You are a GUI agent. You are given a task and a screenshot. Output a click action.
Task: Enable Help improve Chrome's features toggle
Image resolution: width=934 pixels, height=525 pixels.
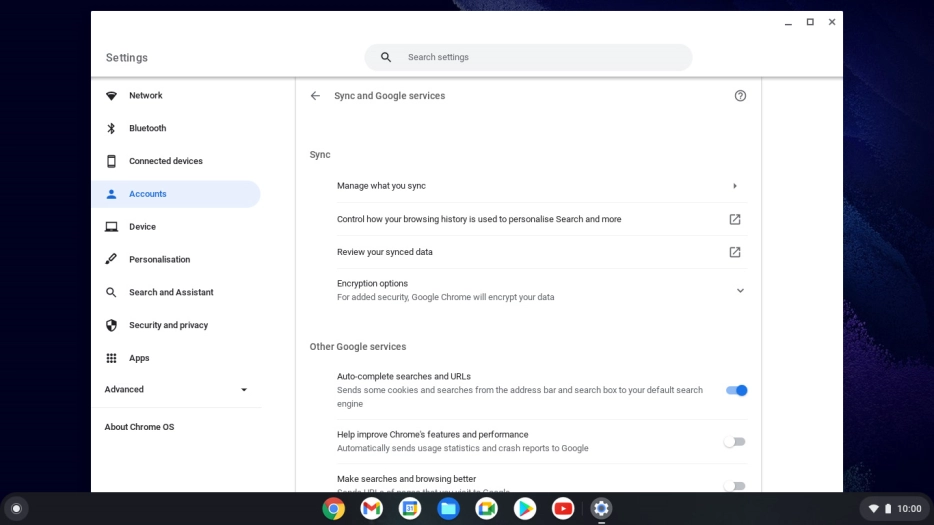[735, 442]
